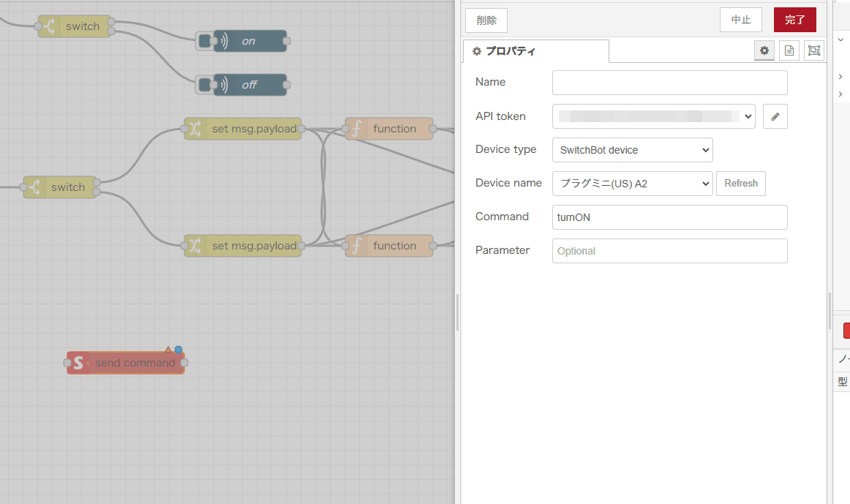This screenshot has width=850, height=504.
Task: Select the upper function node
Action: (389, 129)
